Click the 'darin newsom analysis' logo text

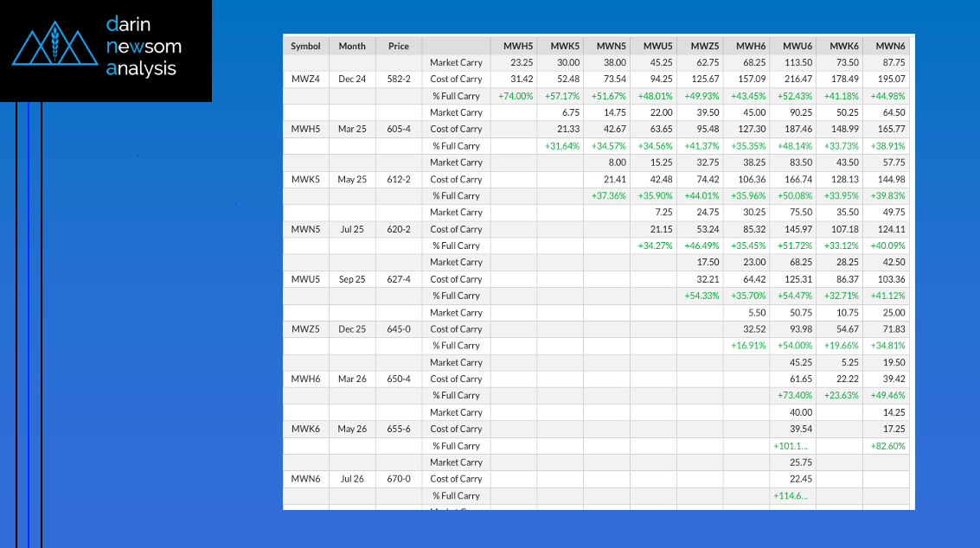(x=143, y=47)
